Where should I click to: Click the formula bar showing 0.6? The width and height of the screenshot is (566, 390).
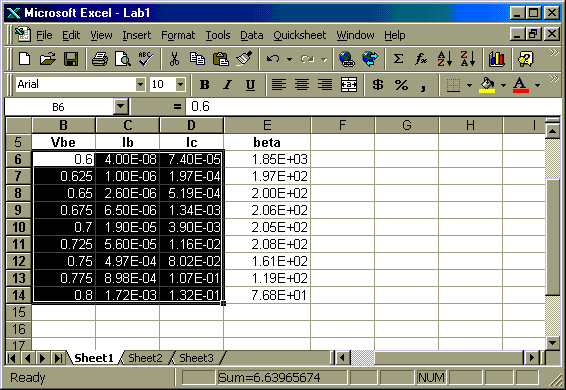(x=374, y=107)
